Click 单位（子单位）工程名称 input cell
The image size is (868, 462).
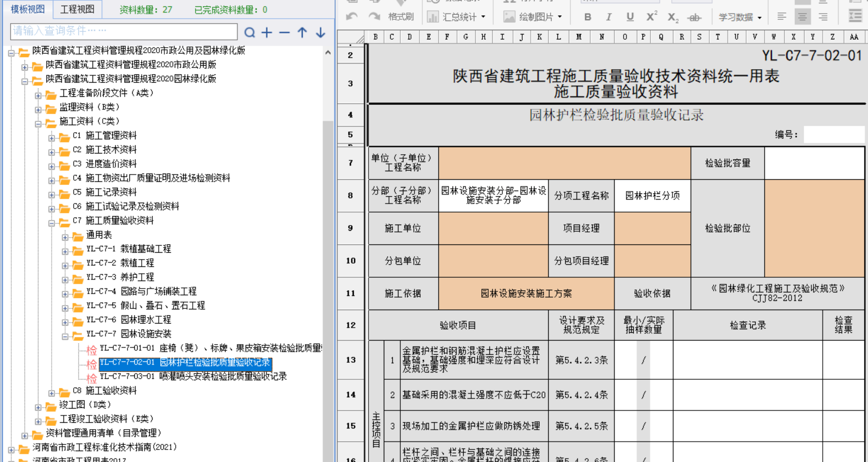565,163
